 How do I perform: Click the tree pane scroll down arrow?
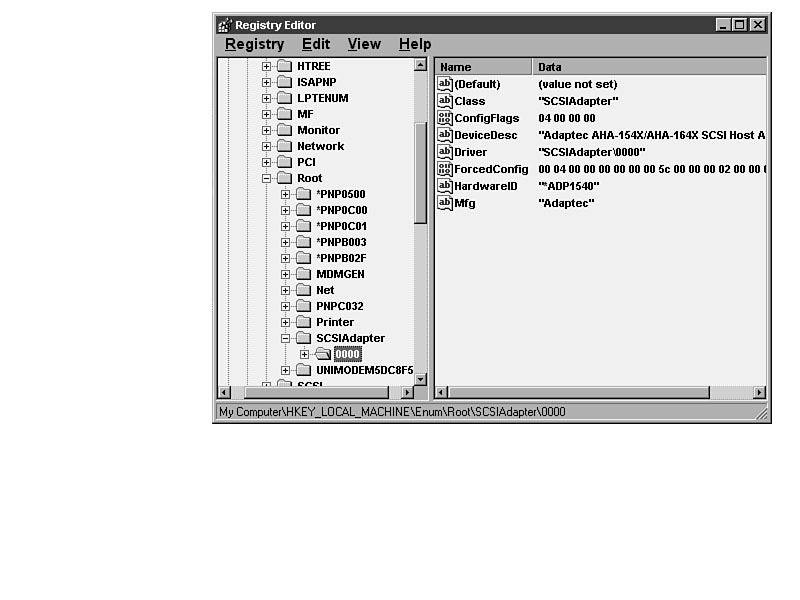point(421,379)
